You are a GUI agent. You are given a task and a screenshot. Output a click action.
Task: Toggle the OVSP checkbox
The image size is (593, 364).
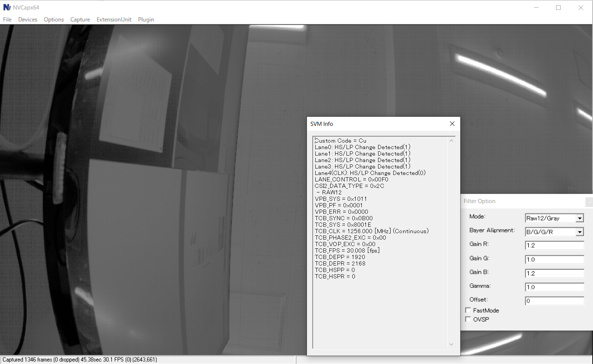tap(468, 319)
